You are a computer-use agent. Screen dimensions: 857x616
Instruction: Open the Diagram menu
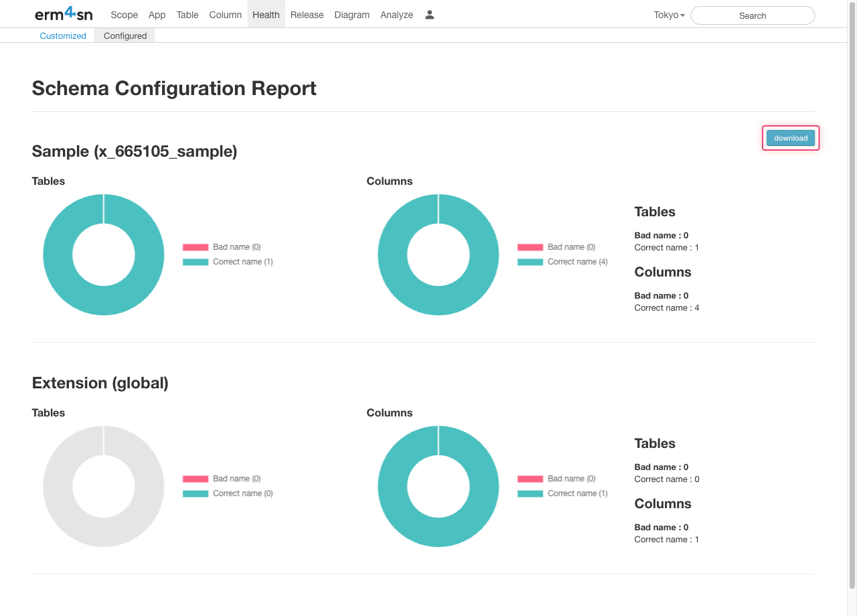click(352, 15)
